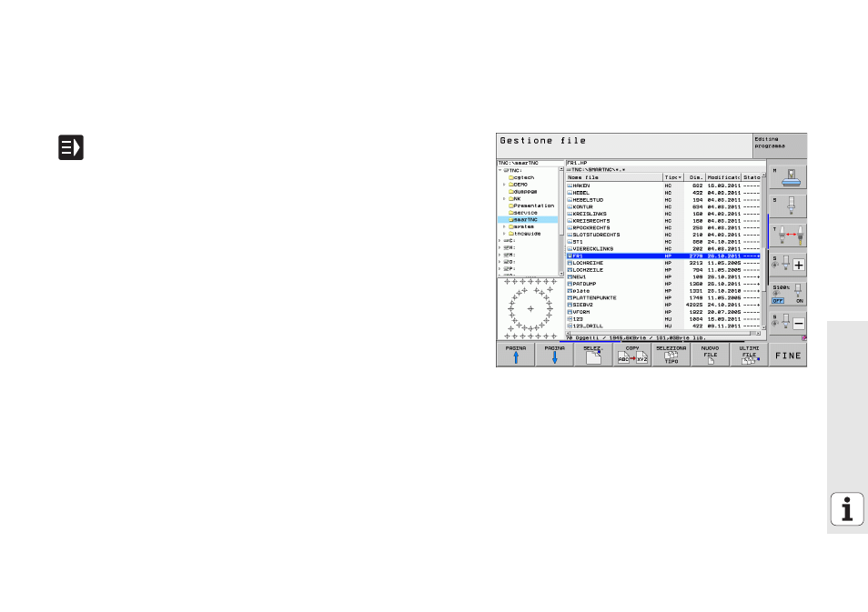
Task: Expand the C: drive
Action: click(x=500, y=241)
